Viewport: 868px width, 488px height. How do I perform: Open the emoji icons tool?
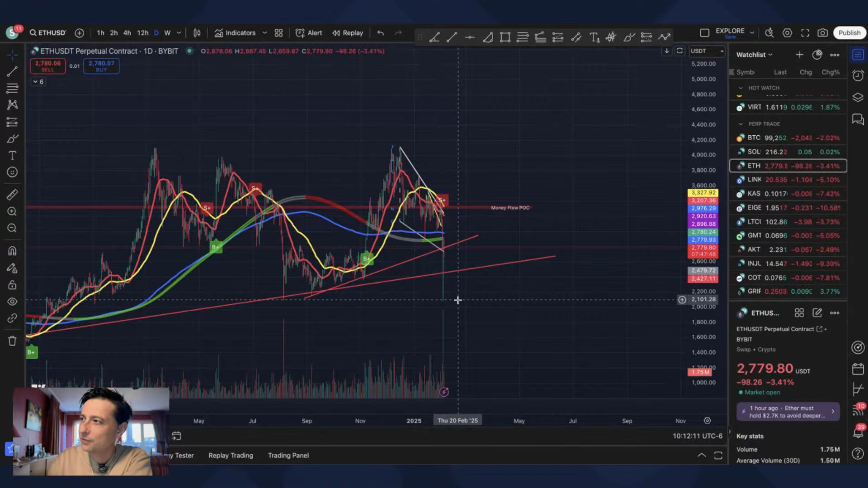[x=12, y=172]
